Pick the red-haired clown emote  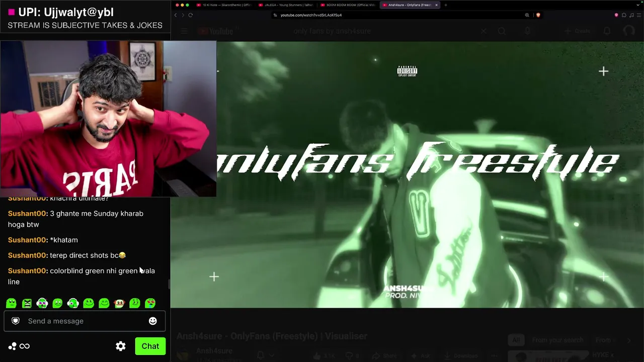coord(119,303)
